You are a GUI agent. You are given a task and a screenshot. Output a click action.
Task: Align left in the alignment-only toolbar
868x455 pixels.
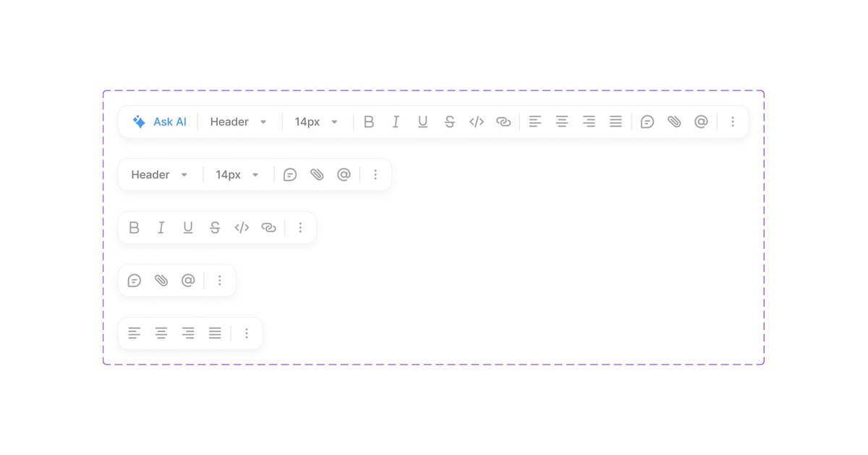[134, 333]
